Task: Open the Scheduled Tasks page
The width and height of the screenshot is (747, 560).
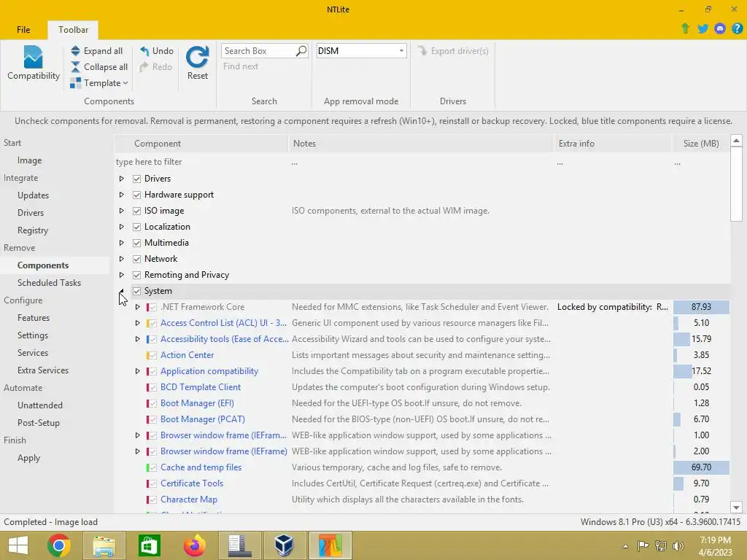Action: (49, 283)
